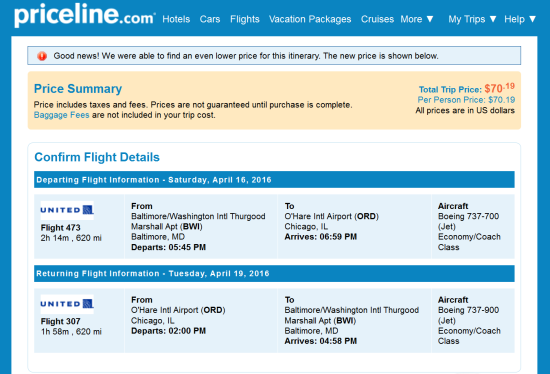Click the Confirm Flight Details heading

(97, 157)
